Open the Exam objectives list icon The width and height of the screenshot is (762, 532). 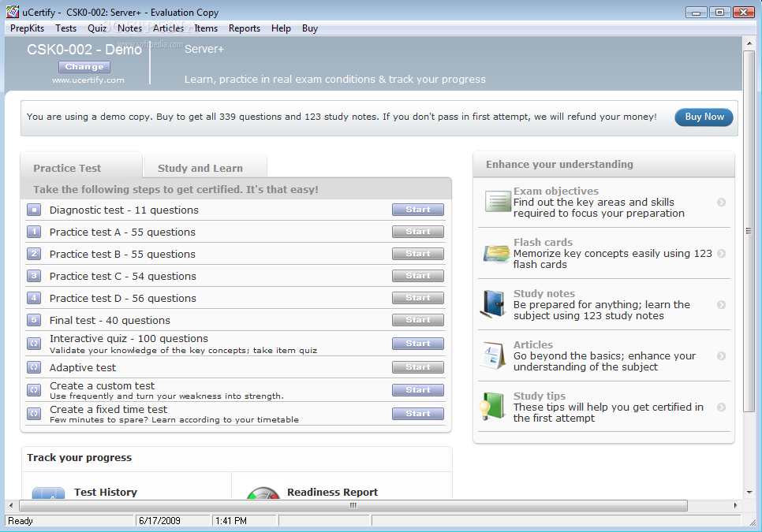tap(498, 202)
